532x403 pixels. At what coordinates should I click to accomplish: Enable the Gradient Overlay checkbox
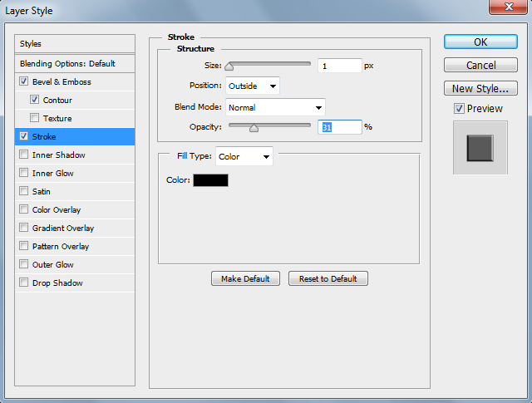24,228
